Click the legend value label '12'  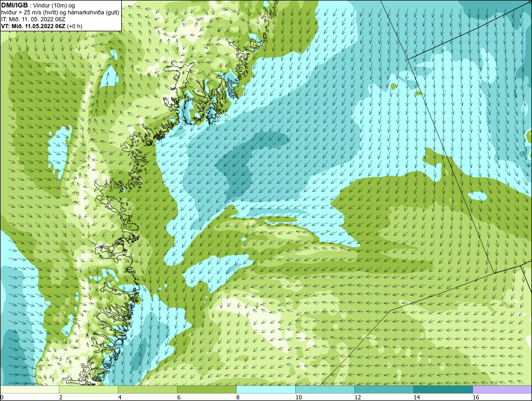[358, 397]
